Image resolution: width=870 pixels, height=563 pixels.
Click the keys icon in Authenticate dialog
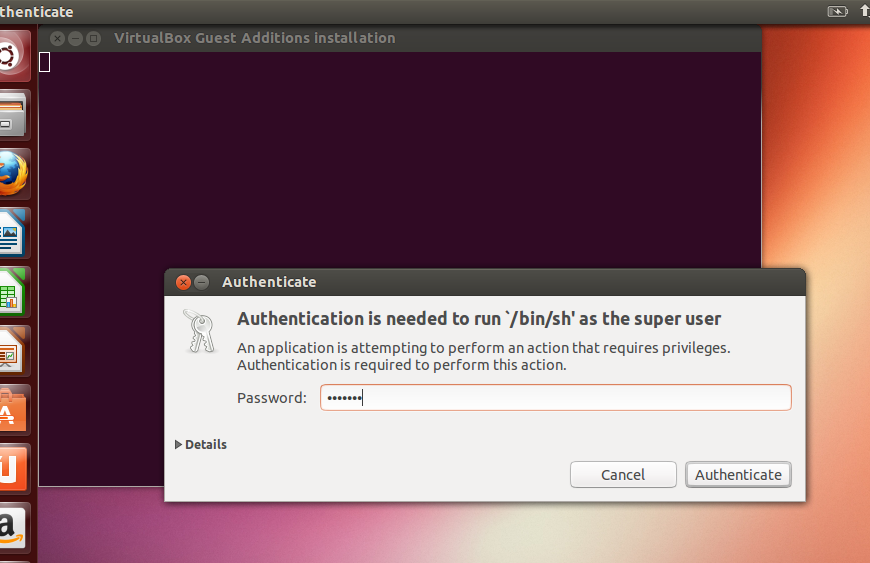[x=200, y=332]
